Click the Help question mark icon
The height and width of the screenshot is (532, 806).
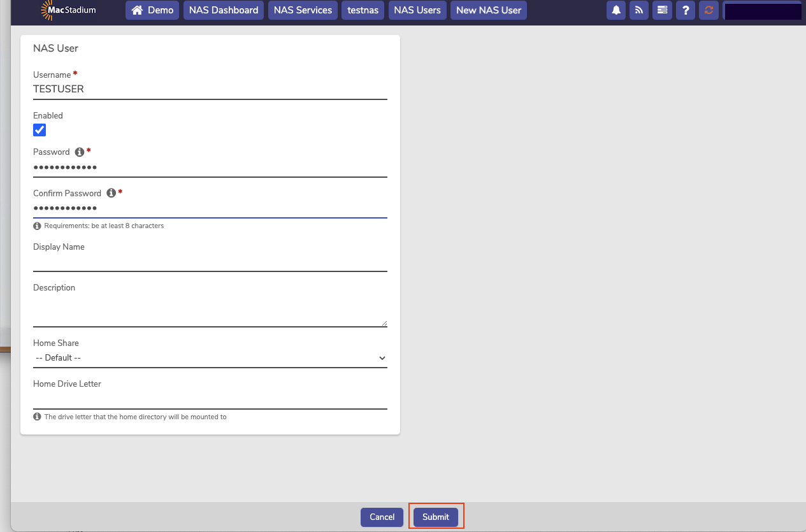click(x=685, y=10)
